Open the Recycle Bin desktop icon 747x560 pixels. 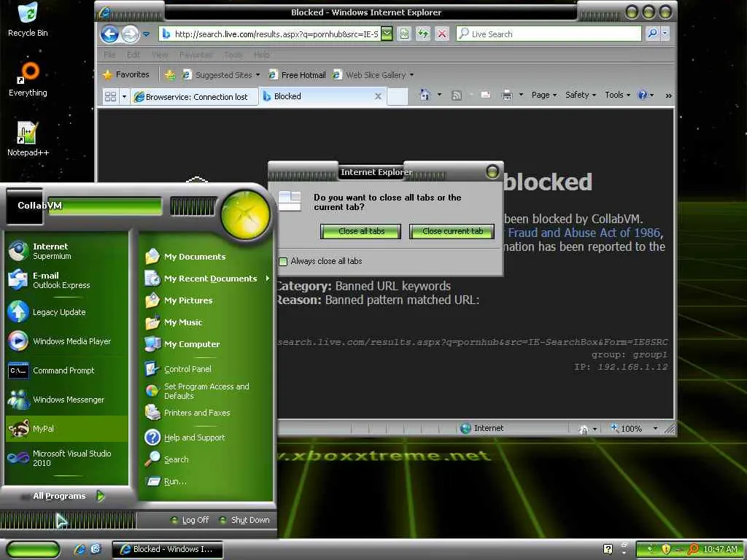(28, 20)
